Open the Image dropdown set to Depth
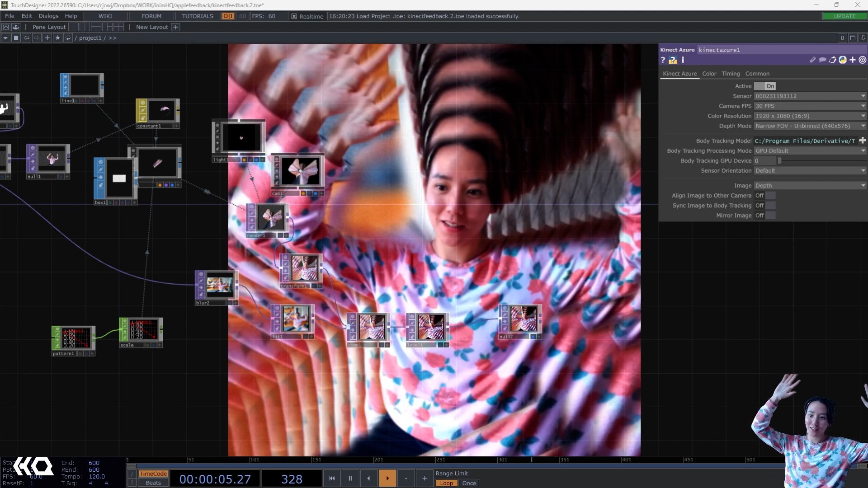Screen dimensions: 868x488 coord(810,185)
